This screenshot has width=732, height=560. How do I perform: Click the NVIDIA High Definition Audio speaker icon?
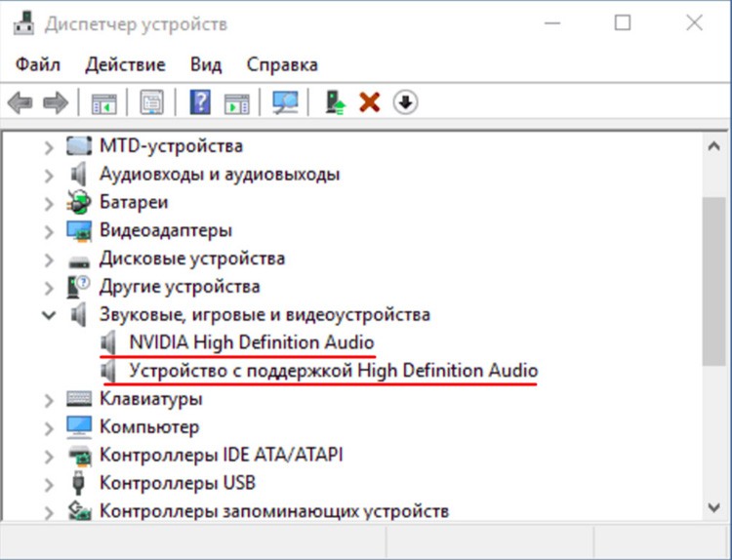tap(108, 342)
